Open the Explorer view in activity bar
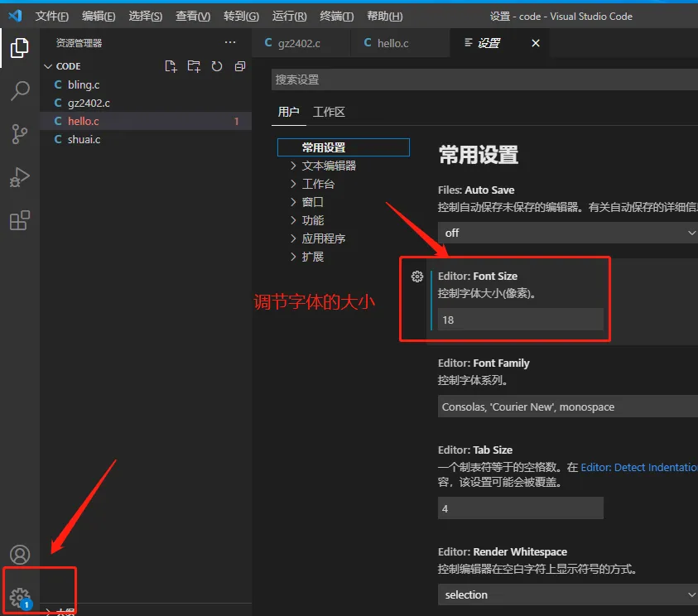This screenshot has height=616, width=698. point(20,48)
